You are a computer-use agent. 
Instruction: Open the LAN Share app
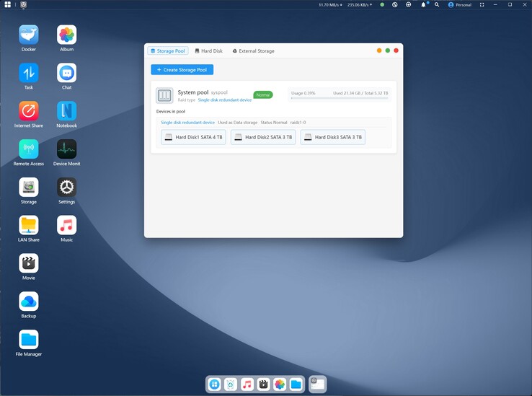(x=29, y=225)
